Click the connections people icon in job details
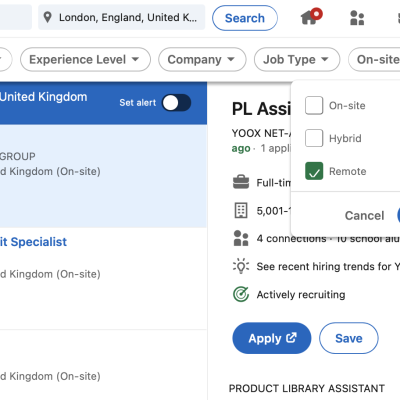 point(241,238)
